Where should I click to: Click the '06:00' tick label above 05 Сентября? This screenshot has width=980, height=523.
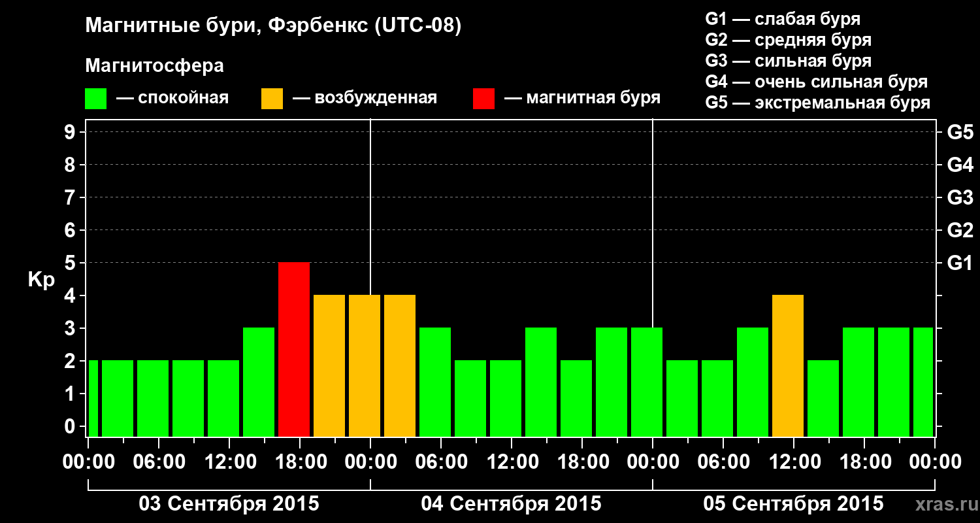point(723,462)
